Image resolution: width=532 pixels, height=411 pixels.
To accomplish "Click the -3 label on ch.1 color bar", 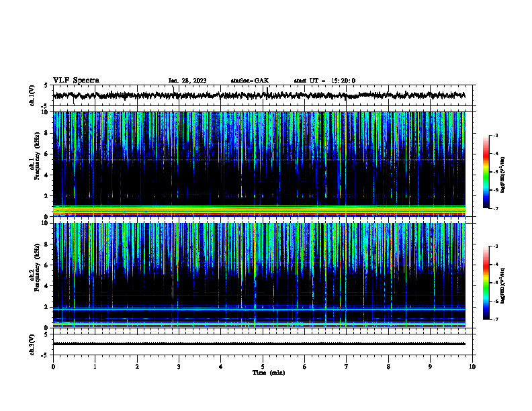I will [x=495, y=135].
